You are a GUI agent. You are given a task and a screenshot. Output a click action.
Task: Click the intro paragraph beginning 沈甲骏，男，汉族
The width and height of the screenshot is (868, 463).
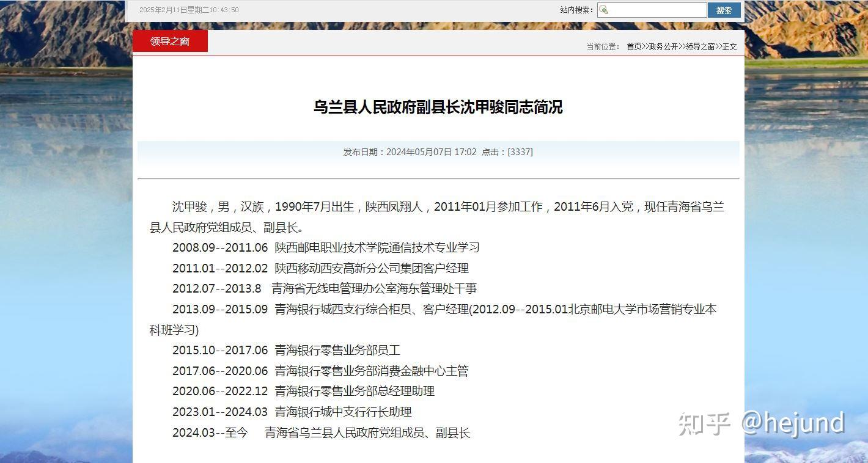pyautogui.click(x=437, y=217)
